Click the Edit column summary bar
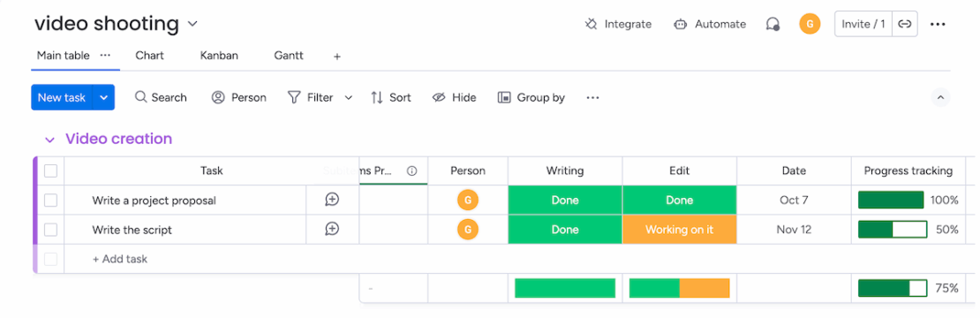The height and width of the screenshot is (318, 980). pyautogui.click(x=679, y=288)
